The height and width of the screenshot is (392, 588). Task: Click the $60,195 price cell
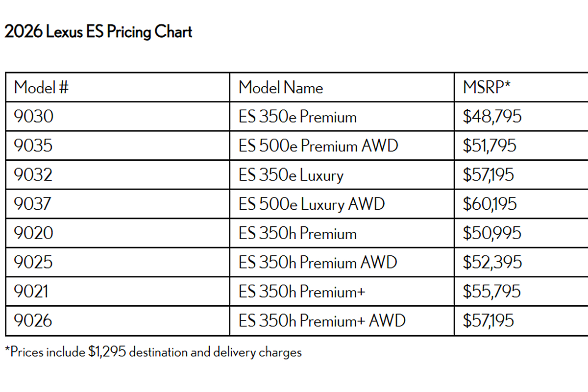pos(490,204)
